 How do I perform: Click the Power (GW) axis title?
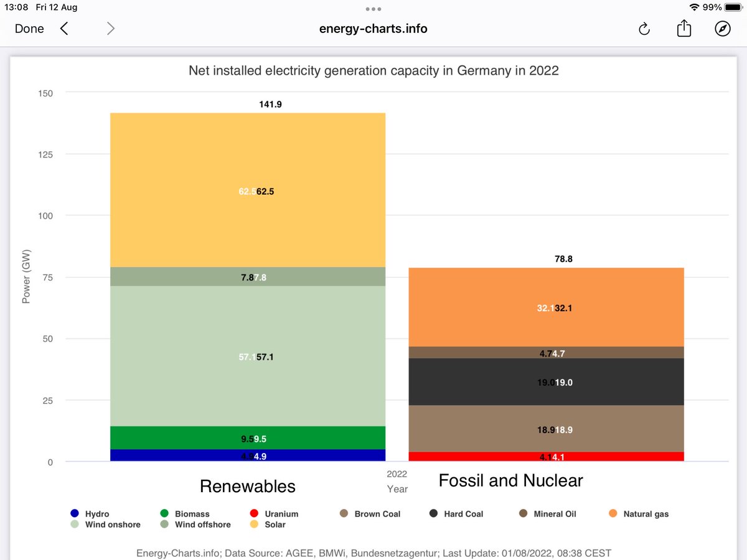26,277
